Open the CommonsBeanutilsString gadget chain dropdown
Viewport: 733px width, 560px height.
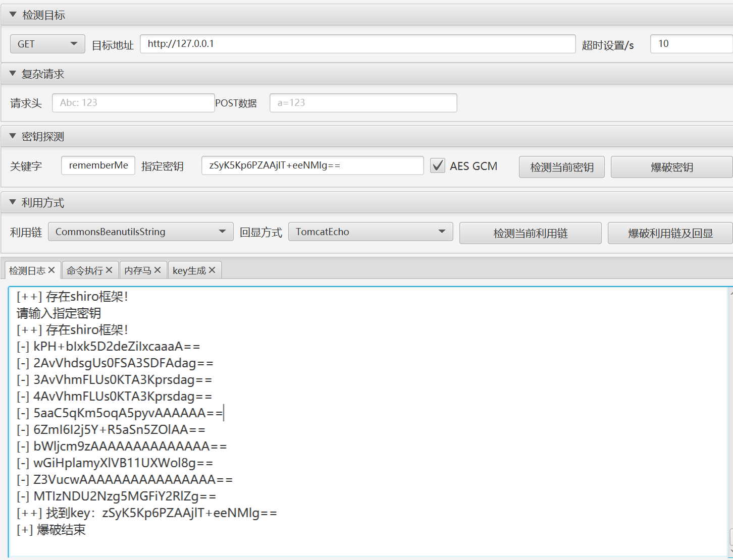pyautogui.click(x=140, y=232)
